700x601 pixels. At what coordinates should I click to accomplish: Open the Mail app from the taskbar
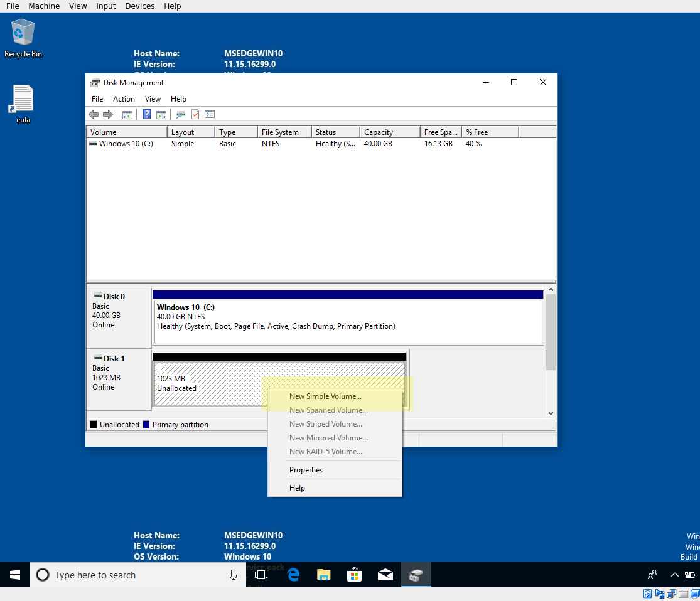(x=385, y=575)
